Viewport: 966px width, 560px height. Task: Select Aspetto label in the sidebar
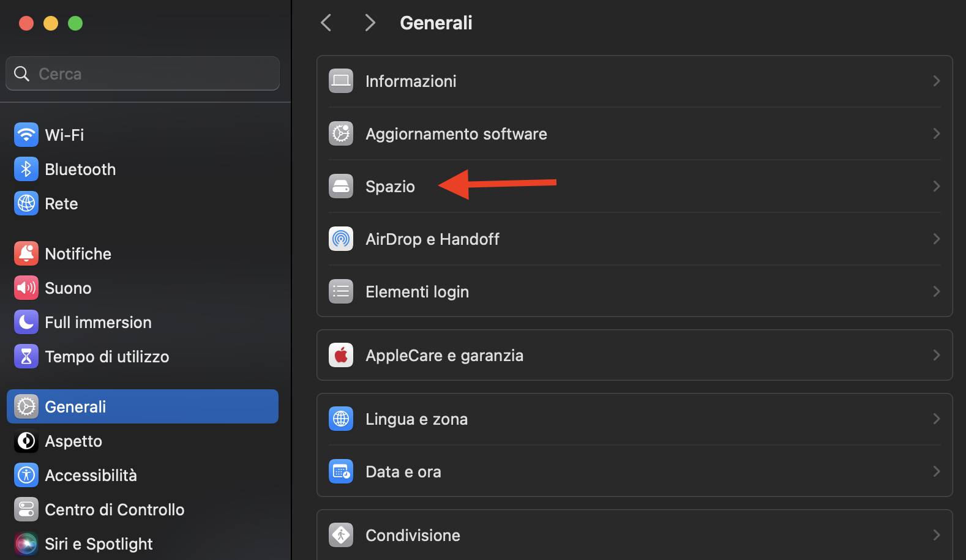73,441
